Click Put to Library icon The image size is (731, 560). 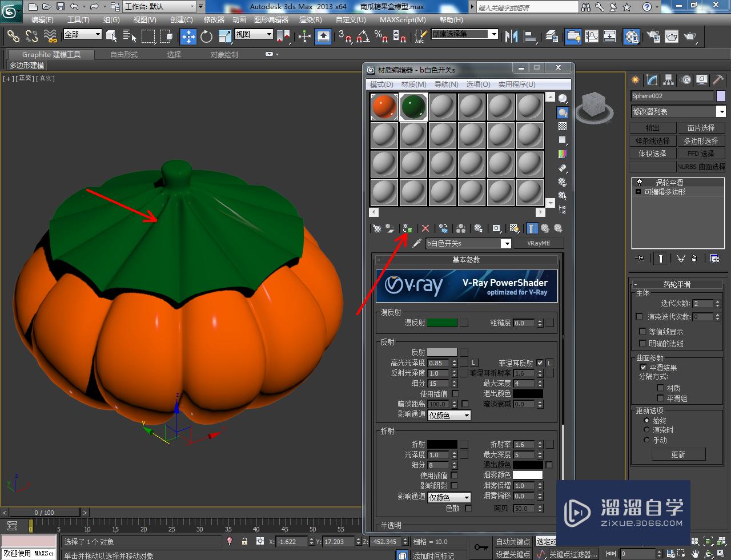pos(479,228)
